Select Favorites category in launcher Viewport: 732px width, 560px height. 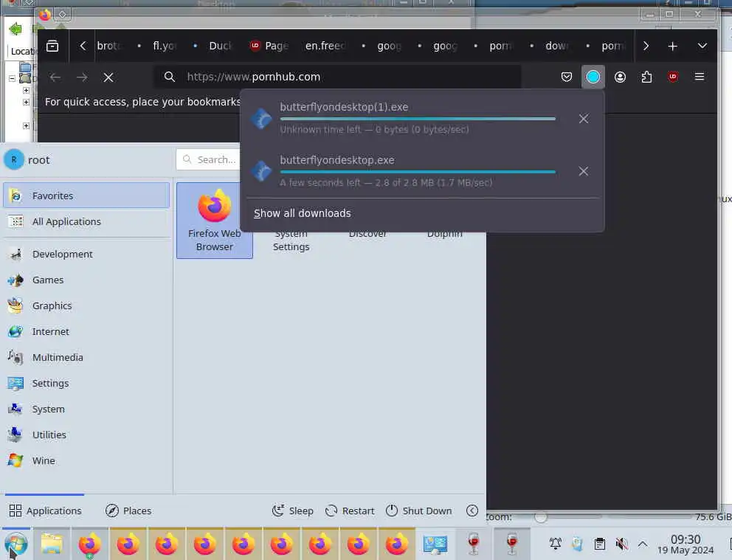(86, 196)
